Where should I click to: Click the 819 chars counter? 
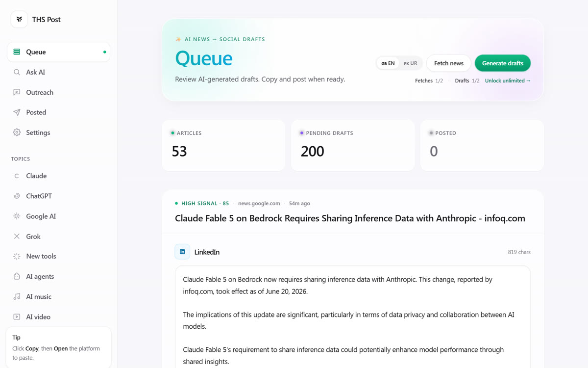tap(519, 252)
